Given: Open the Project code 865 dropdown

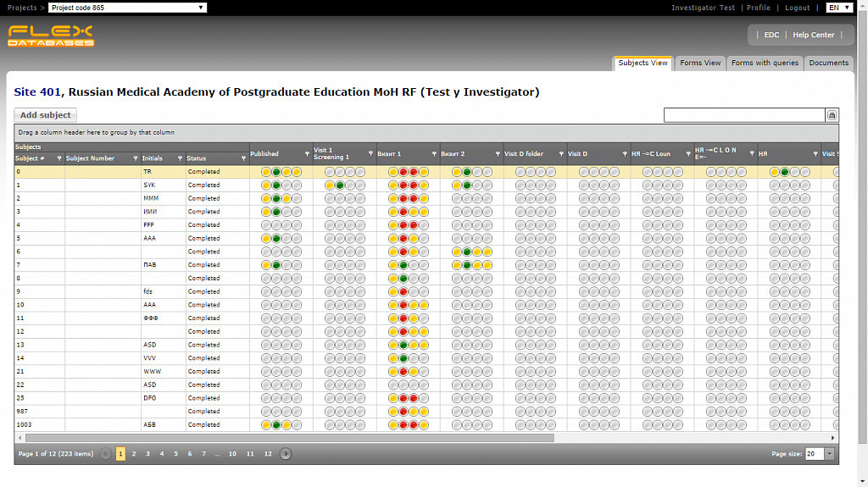Looking at the screenshot, I should (127, 8).
